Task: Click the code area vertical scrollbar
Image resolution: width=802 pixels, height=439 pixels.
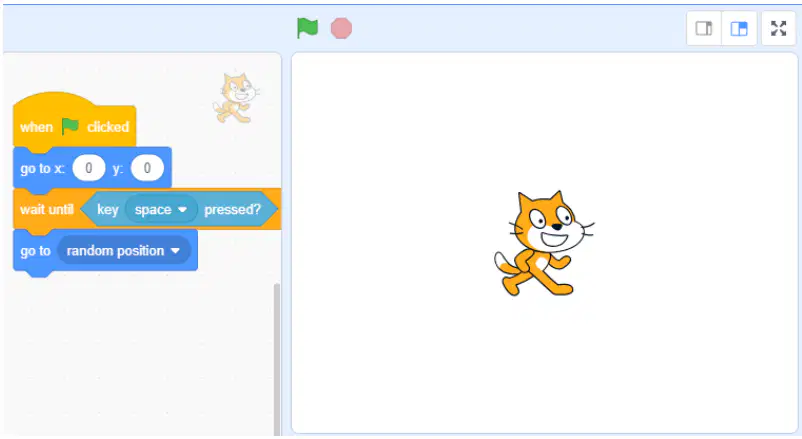Action: tap(277, 358)
